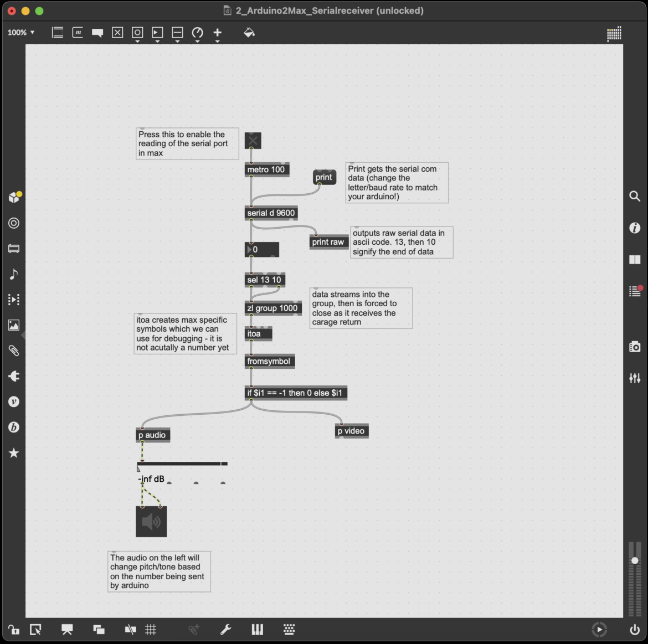Screen dimensions: 648x644
Task: Enable serial reading via the X toggle box
Action: pos(253,141)
